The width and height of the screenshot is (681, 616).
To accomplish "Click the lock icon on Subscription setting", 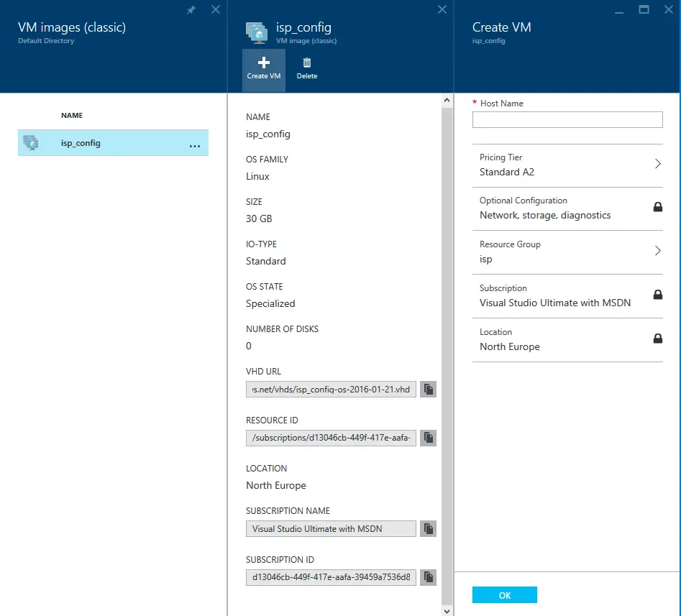I will (657, 295).
